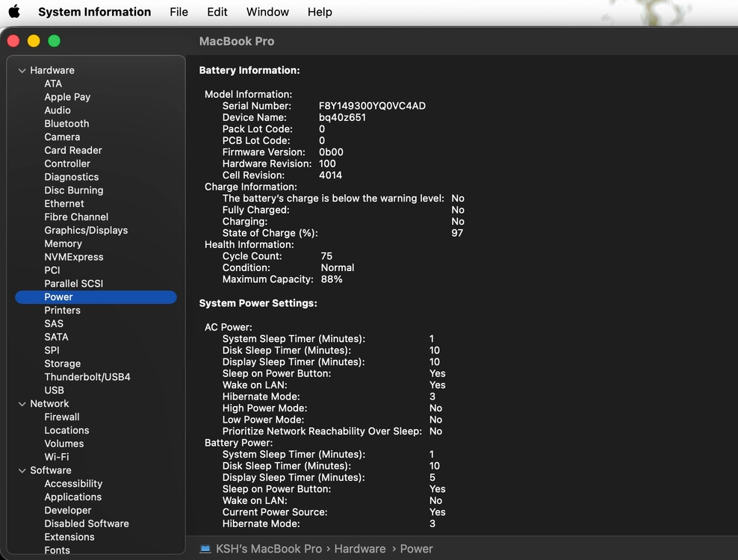Select Camera in the sidebar
This screenshot has height=560, width=738.
(x=62, y=137)
